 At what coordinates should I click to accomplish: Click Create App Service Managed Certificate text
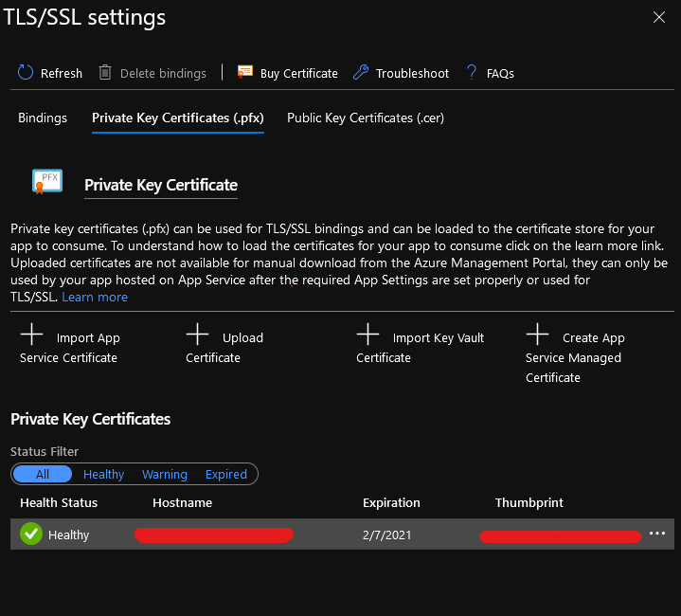[575, 357]
